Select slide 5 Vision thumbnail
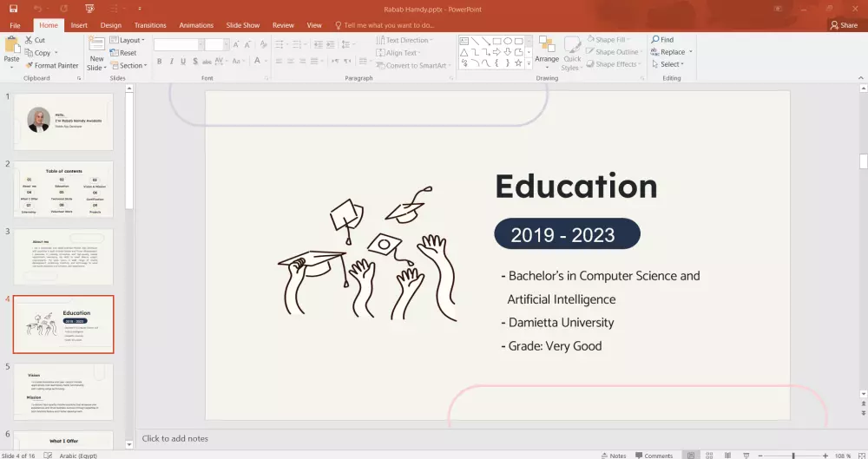 click(63, 391)
